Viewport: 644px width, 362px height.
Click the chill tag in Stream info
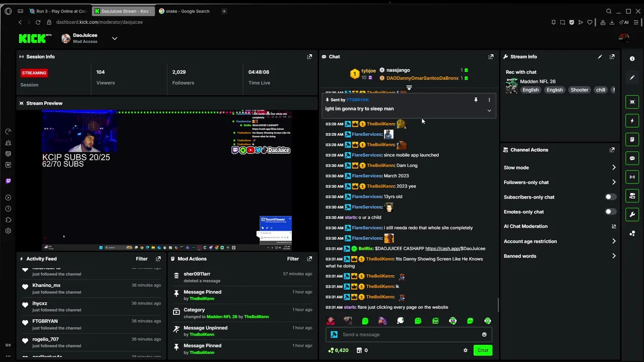[x=601, y=90]
